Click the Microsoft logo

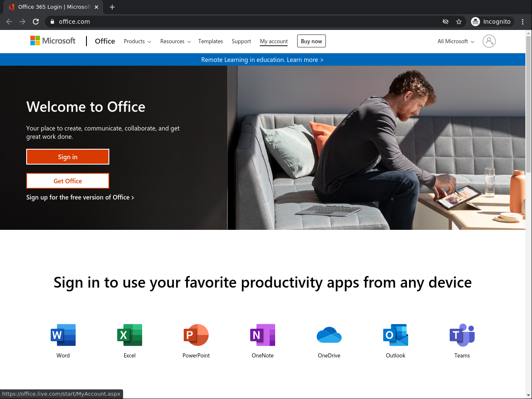(x=53, y=41)
